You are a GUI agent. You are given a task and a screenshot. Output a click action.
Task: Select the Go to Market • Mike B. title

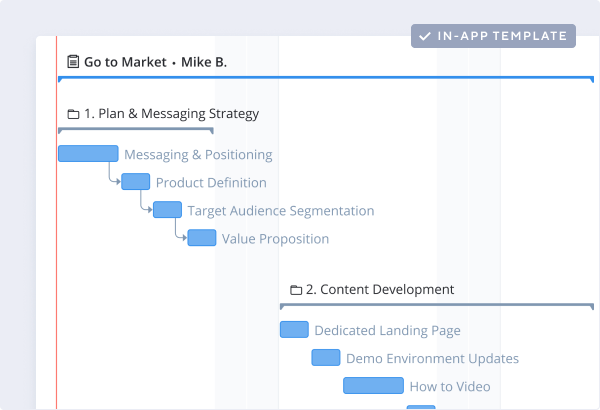click(x=155, y=62)
